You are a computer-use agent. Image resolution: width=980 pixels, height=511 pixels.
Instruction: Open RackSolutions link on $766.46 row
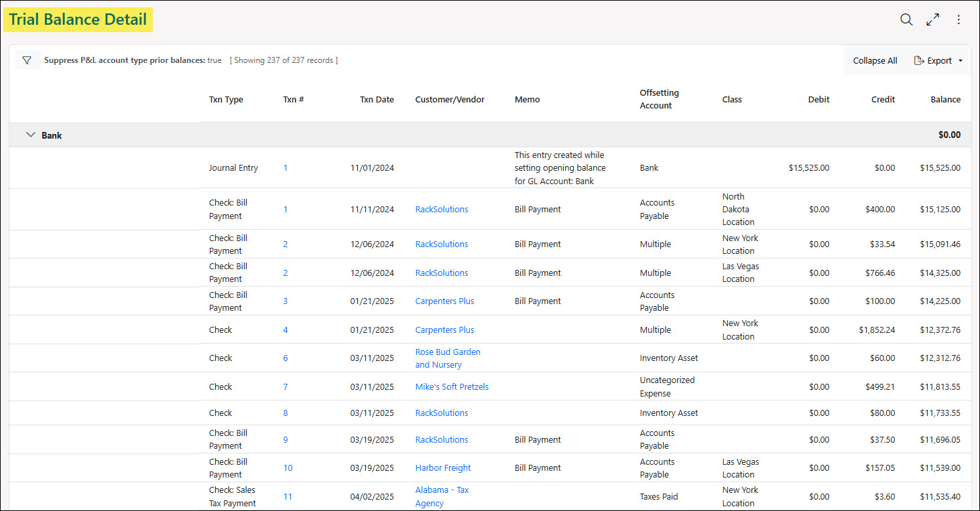[x=442, y=273]
